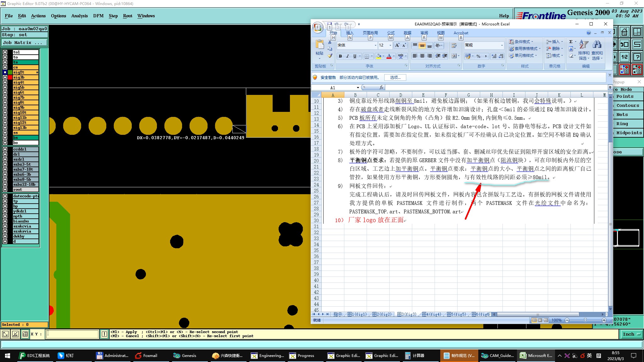This screenshot has height=362, width=644.
Task: Open the font name dropdown showing 宋体
Action: click(375, 45)
